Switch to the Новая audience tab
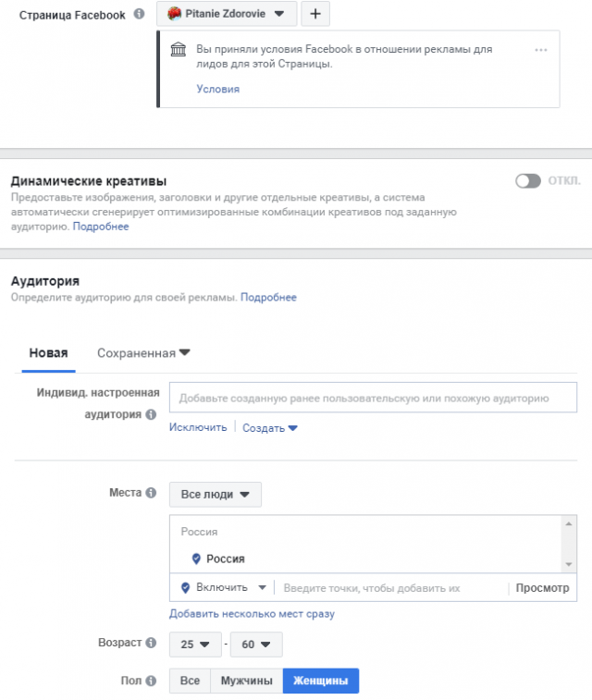 [x=49, y=353]
